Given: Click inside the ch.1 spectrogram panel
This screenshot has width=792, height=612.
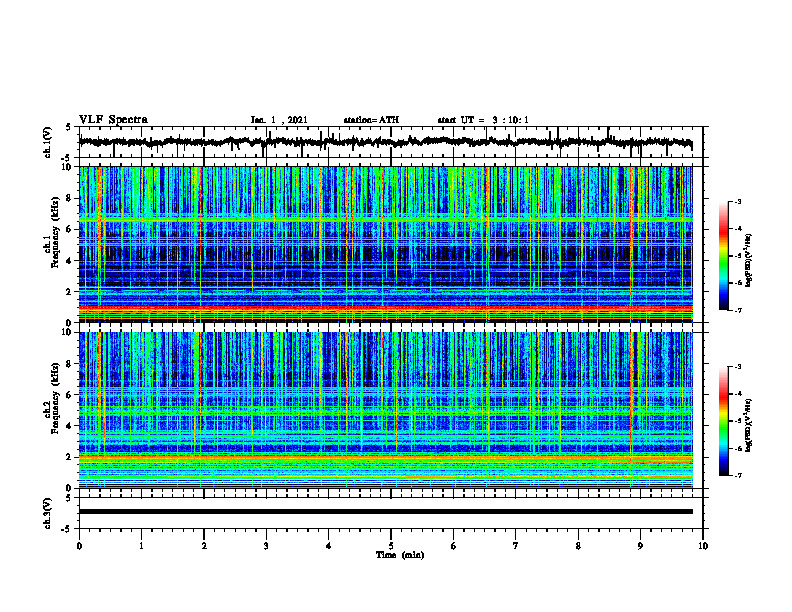Looking at the screenshot, I should [x=385, y=244].
